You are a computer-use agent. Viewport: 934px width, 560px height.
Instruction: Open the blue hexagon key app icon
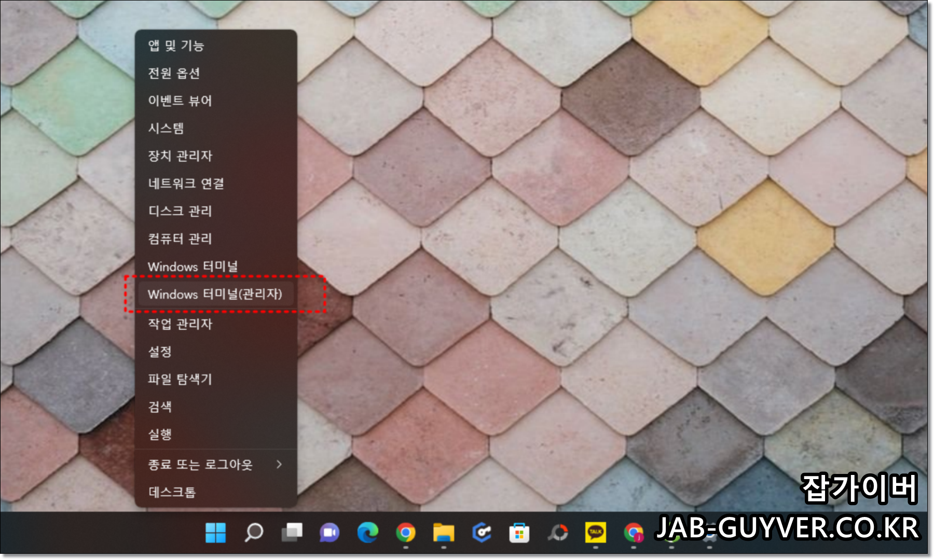pos(482,533)
